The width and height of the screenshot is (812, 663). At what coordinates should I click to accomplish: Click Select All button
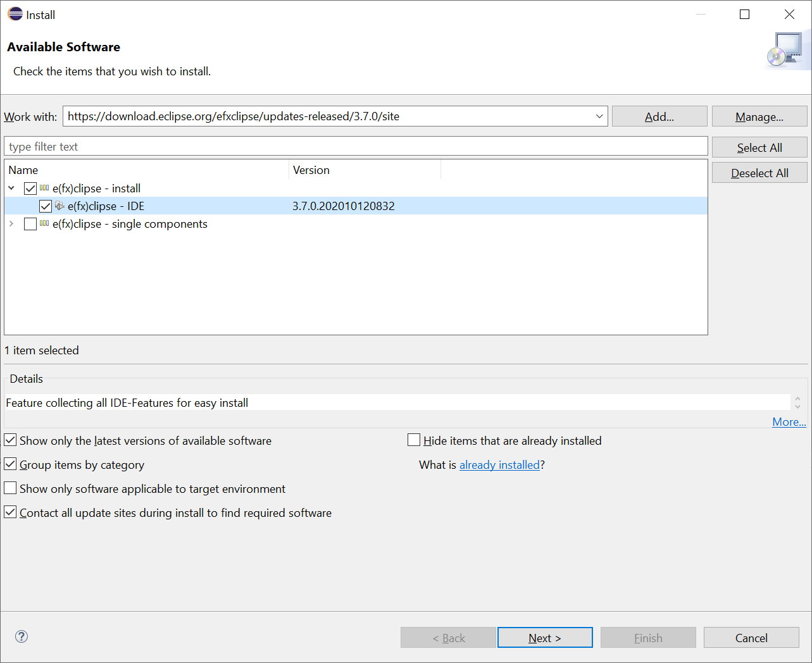[x=759, y=147]
